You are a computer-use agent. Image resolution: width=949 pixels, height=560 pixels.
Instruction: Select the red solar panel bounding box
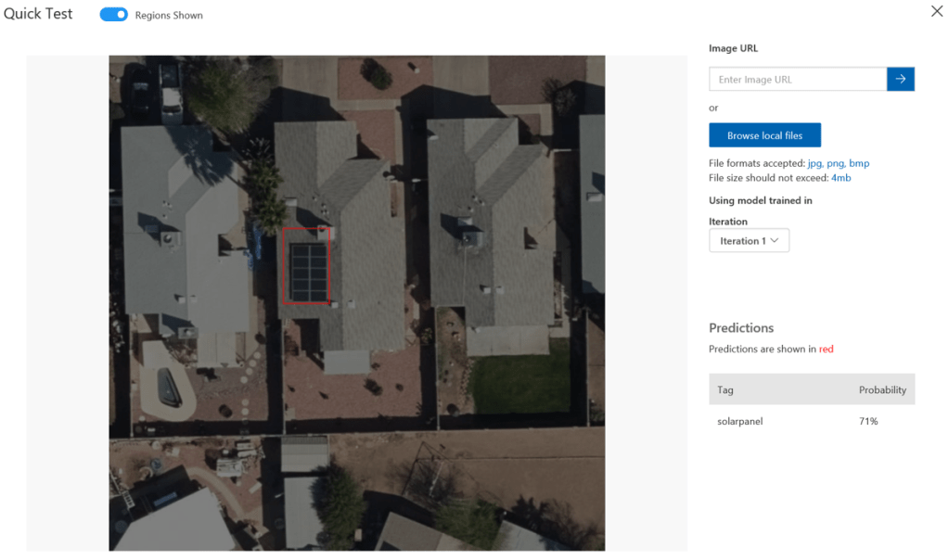coord(305,265)
